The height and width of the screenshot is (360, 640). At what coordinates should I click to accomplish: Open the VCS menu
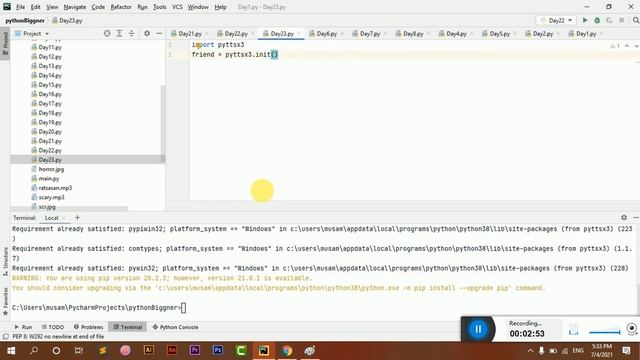pos(177,7)
